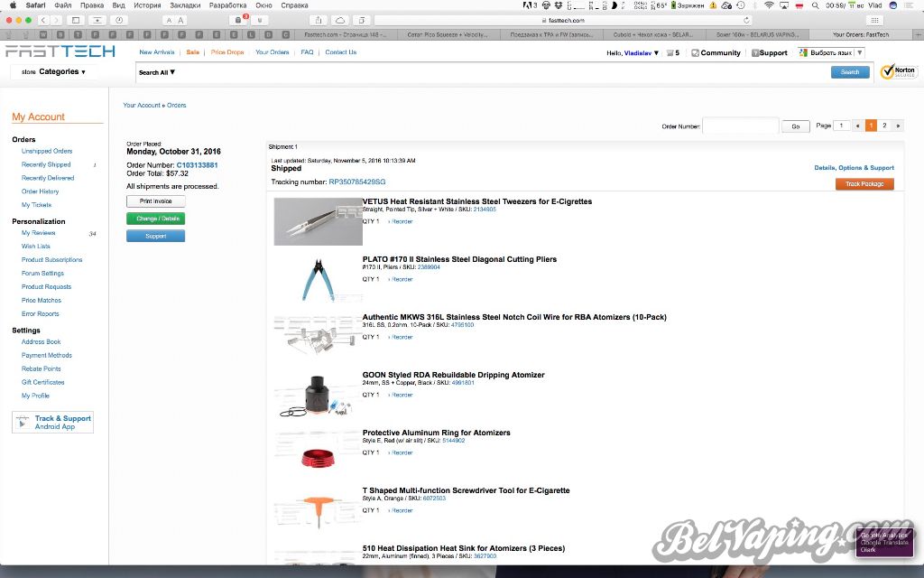Open the Search All dropdown
Screen dimensions: 924x578
[157, 72]
